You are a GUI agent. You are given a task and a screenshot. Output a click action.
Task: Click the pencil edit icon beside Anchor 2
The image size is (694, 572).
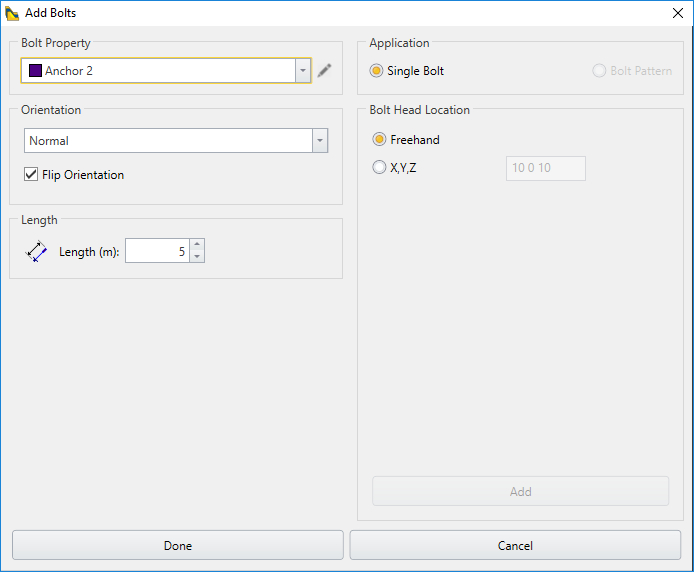click(x=324, y=71)
